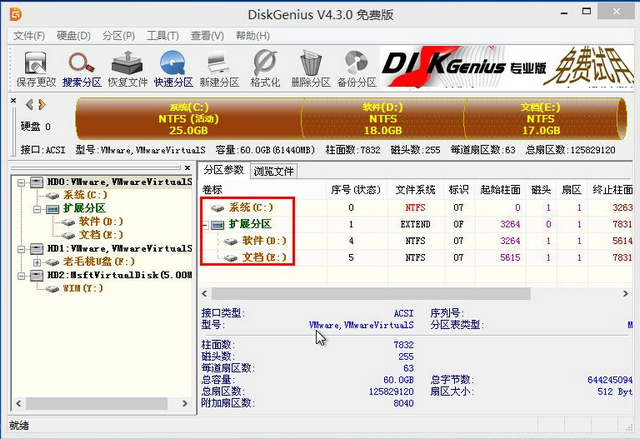Click the EXTEND file system cell
Image resolution: width=640 pixels, height=439 pixels.
coord(416,224)
